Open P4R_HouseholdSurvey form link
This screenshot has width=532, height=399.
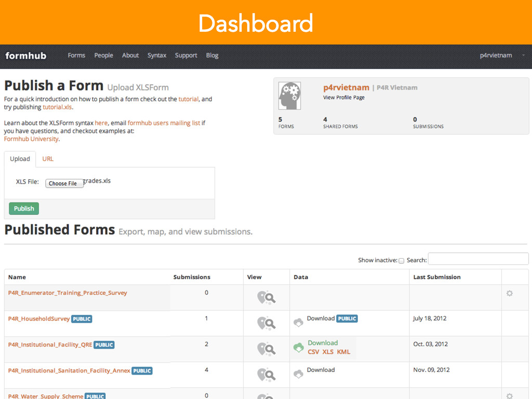[38, 318]
